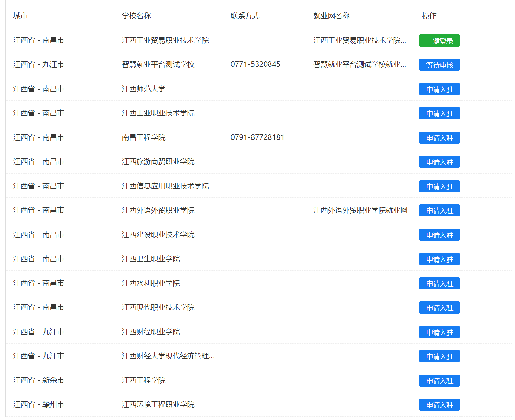Click 江西工业贸易职业技术学院... employment site name

click(360, 40)
